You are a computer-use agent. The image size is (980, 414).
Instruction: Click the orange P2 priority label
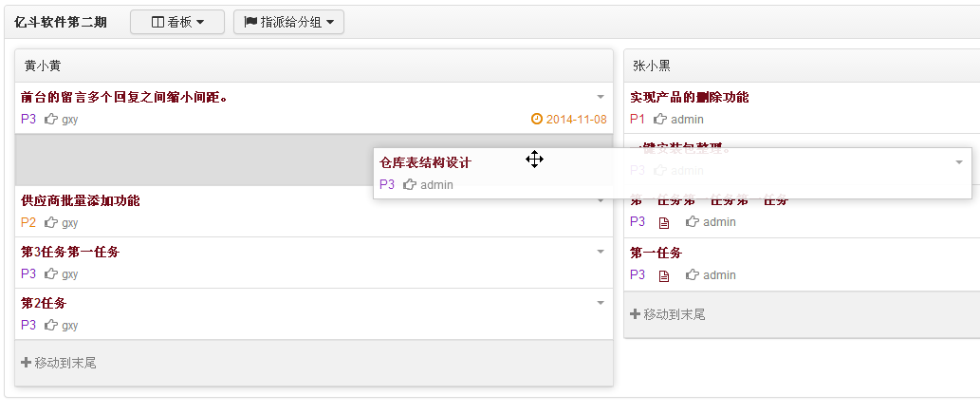tap(28, 222)
